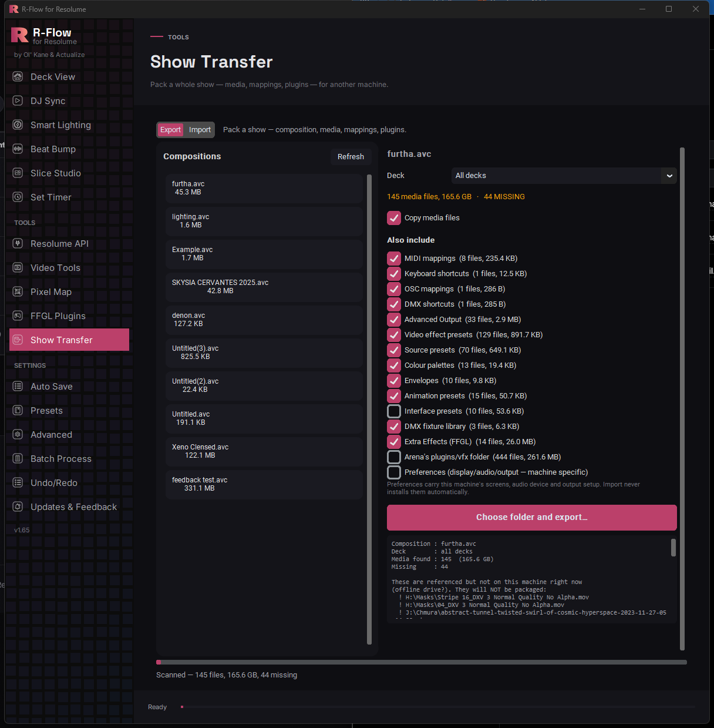The height and width of the screenshot is (728, 714).
Task: Click the Auto Save sidebar icon
Action: click(18, 386)
